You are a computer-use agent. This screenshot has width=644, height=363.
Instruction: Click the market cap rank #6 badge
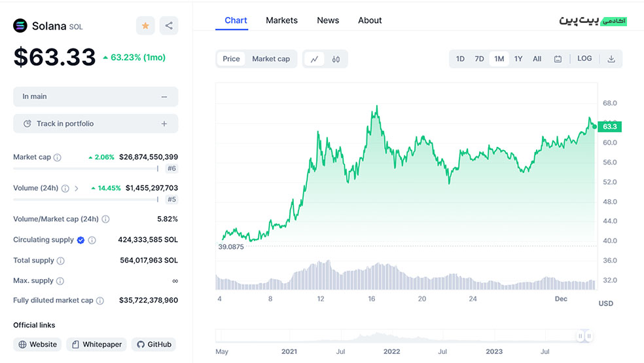coord(171,168)
